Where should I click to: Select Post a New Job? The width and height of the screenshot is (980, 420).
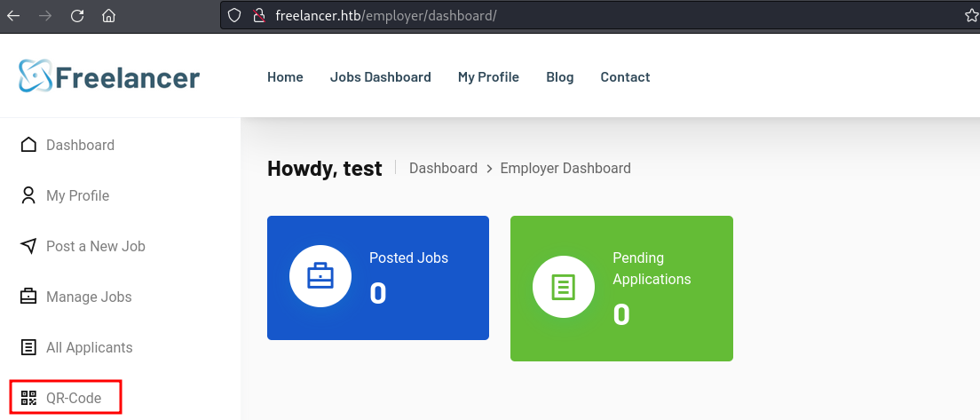tap(95, 246)
